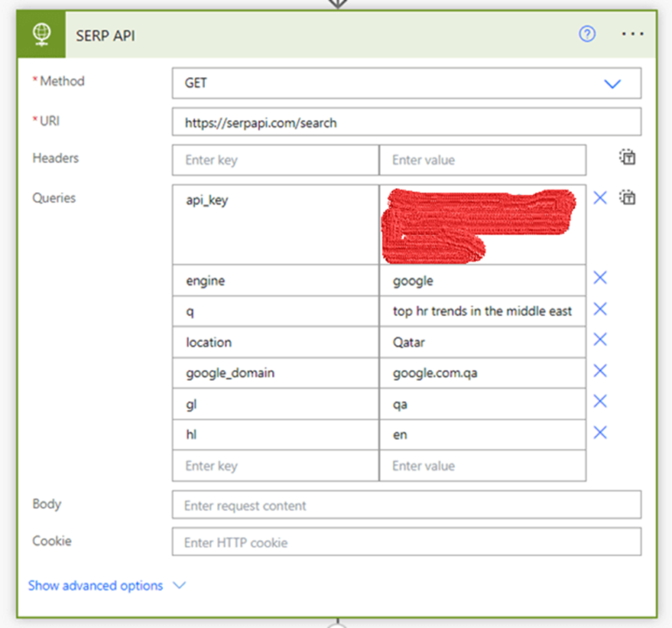
Task: Switch Headers to text mode icon
Action: tap(626, 157)
